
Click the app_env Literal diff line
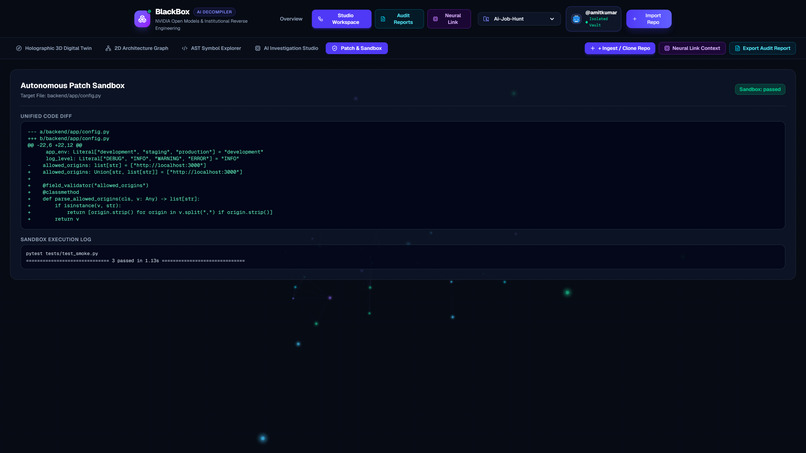[x=154, y=152]
